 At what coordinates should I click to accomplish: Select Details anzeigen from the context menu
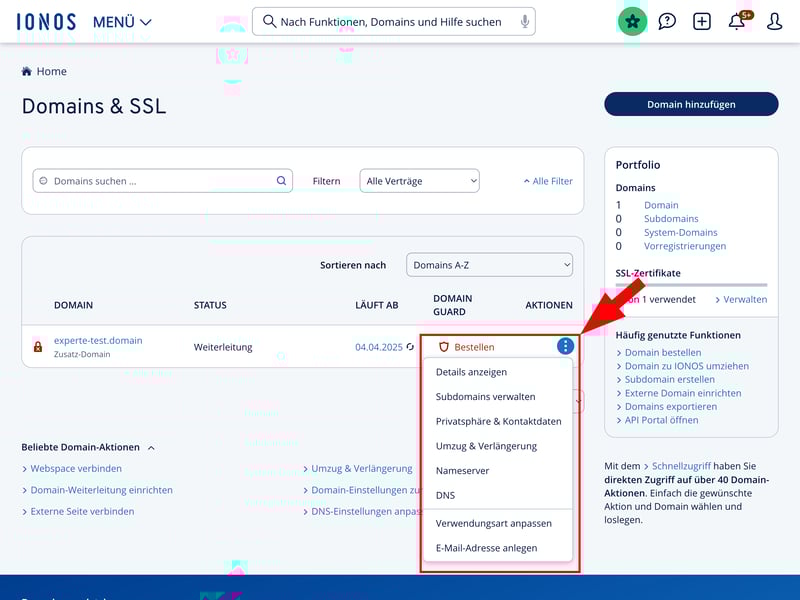point(471,372)
